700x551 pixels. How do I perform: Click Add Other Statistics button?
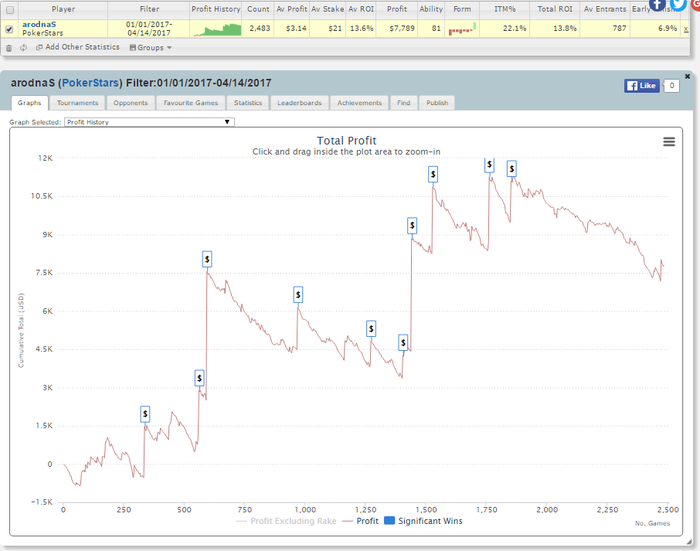click(78, 47)
